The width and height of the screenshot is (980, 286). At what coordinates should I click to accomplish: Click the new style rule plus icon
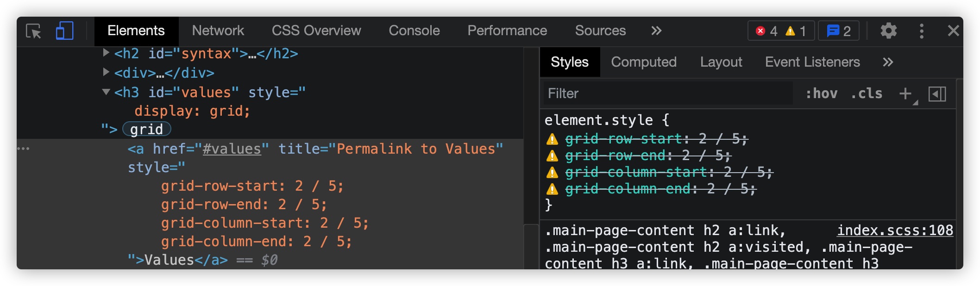tap(905, 94)
